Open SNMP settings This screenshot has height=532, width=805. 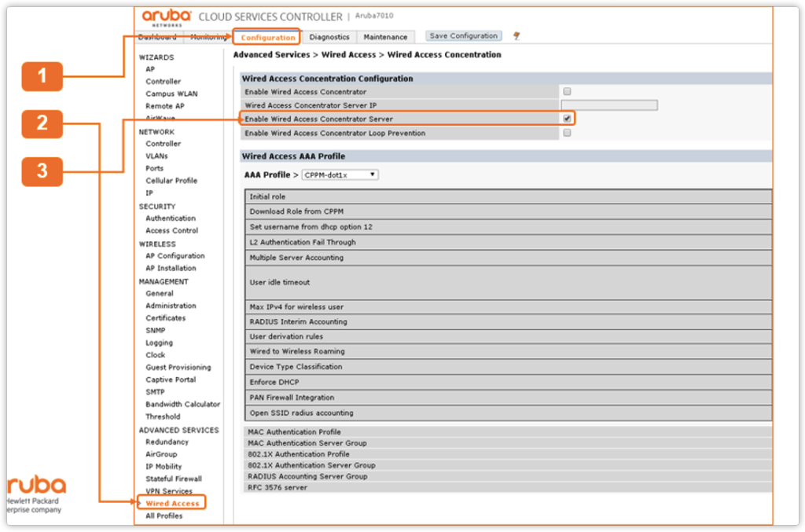coord(155,330)
